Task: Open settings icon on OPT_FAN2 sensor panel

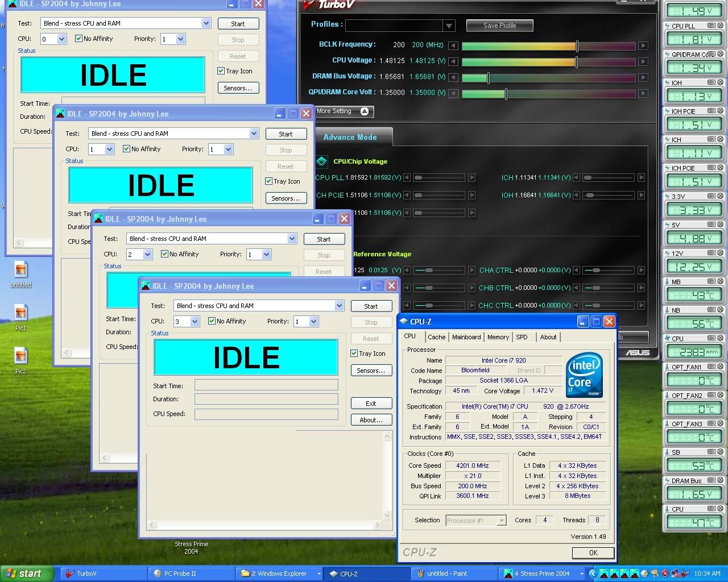Action: (x=712, y=395)
